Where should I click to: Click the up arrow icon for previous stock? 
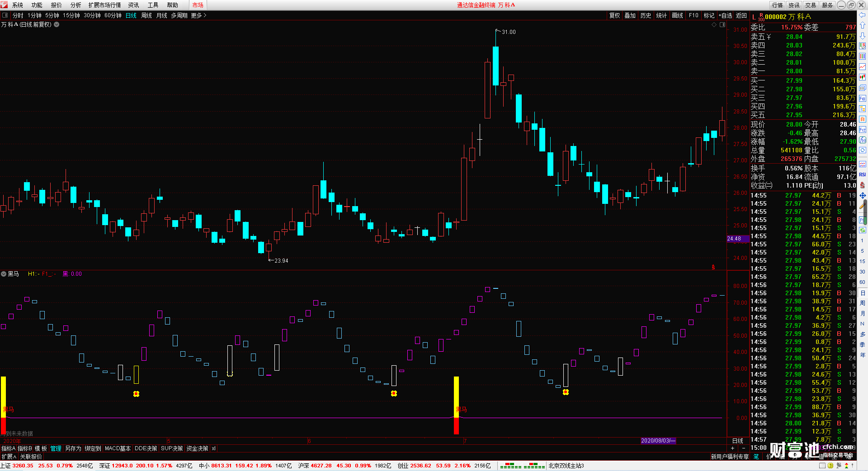pyautogui.click(x=863, y=25)
